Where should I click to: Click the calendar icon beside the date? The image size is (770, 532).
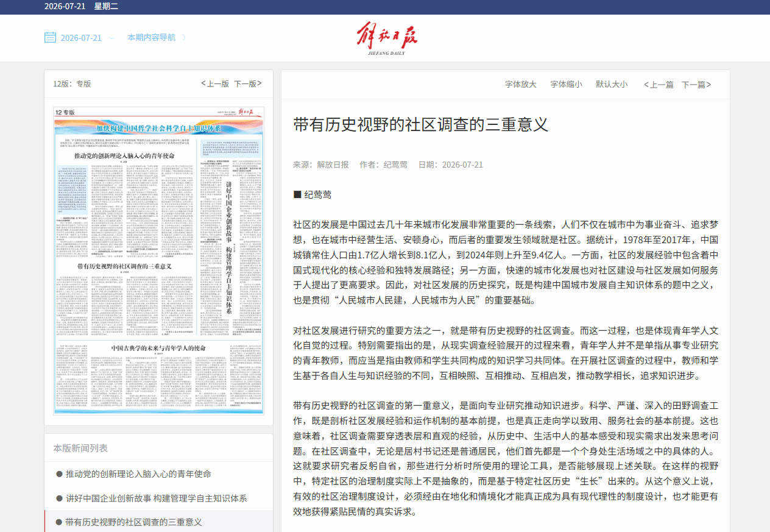click(x=50, y=37)
